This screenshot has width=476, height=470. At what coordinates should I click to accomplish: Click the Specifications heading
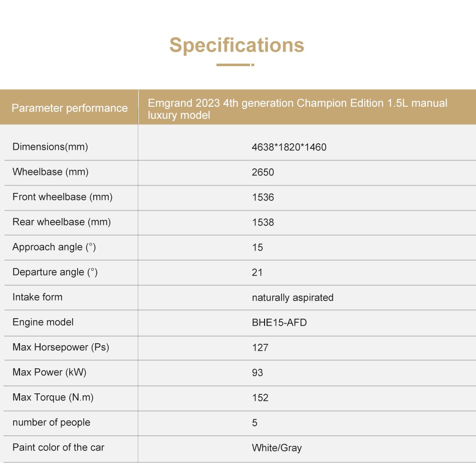coord(236,45)
